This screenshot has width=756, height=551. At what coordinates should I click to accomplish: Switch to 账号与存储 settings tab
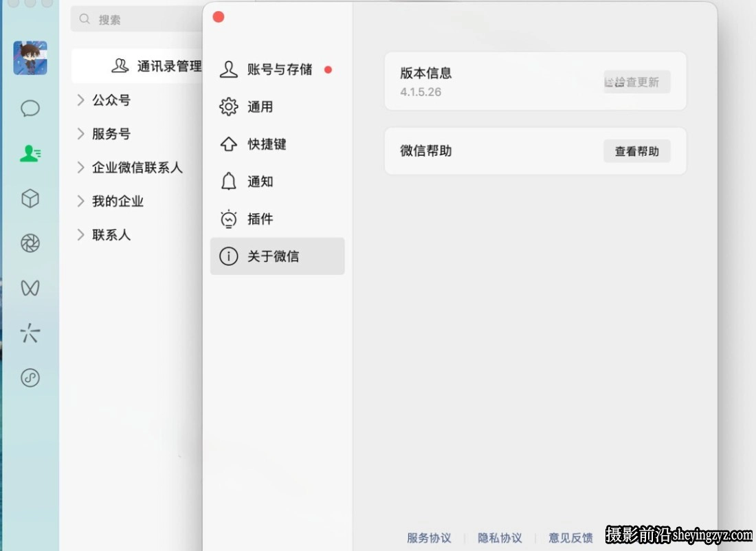pyautogui.click(x=277, y=69)
